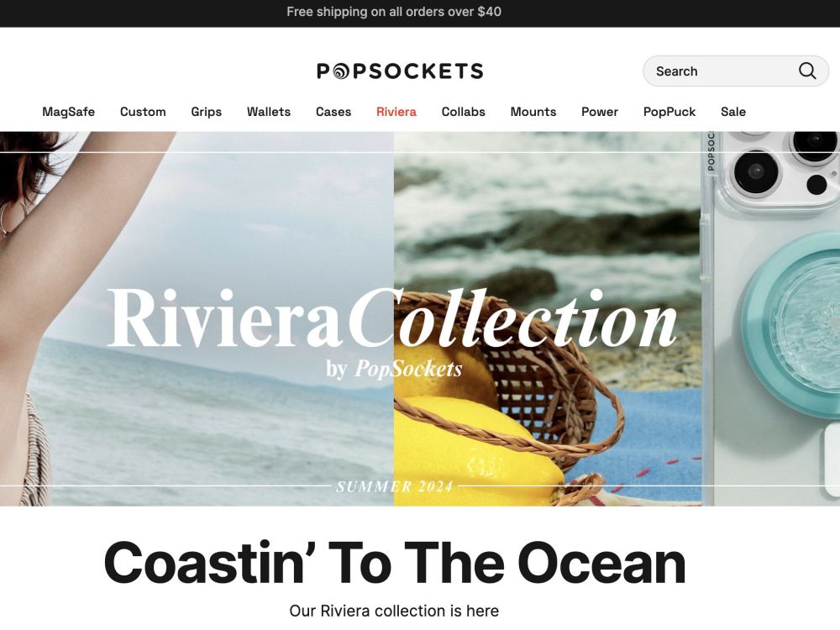Select Cases in the navigation bar
This screenshot has height=630, width=840.
[x=333, y=112]
